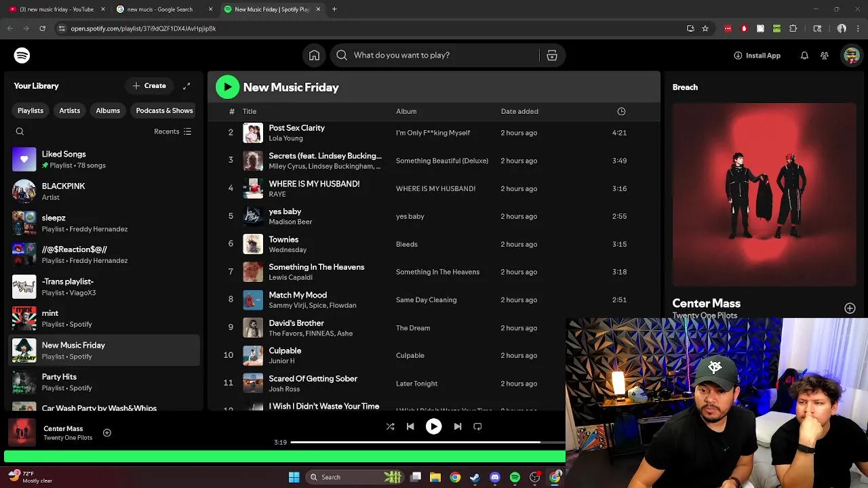Select the Podcasts & Shows filter chip
Screen dimensions: 868x488
click(164, 110)
